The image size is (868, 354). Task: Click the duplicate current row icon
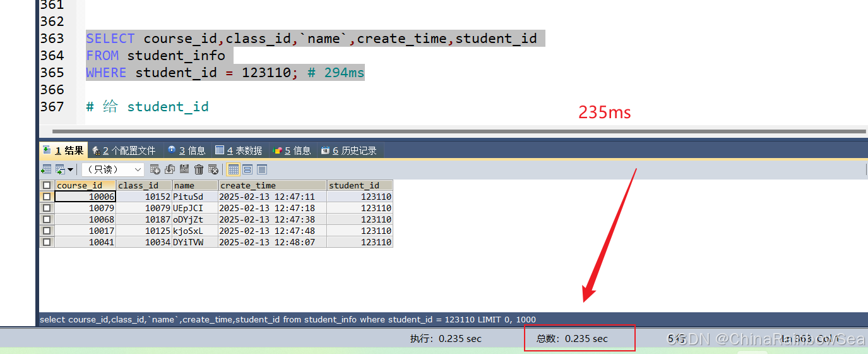point(169,169)
